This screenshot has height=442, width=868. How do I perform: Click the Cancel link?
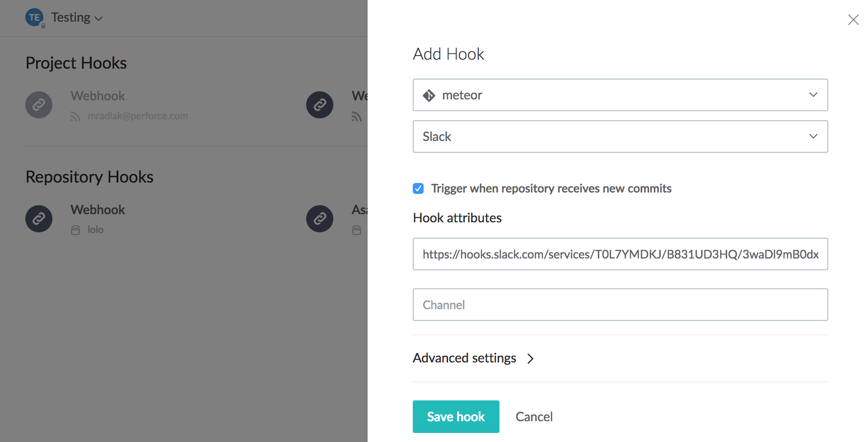tap(534, 417)
